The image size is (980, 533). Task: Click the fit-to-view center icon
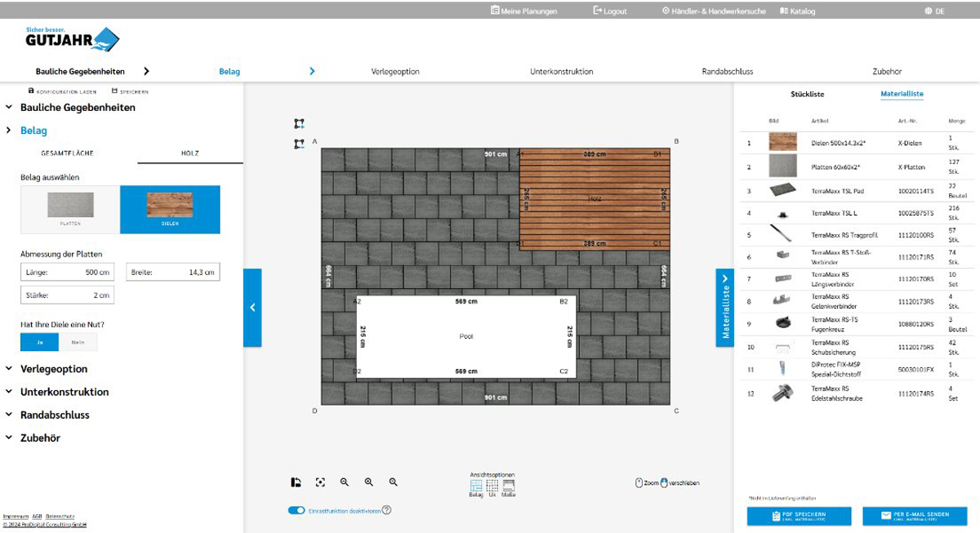click(x=320, y=482)
